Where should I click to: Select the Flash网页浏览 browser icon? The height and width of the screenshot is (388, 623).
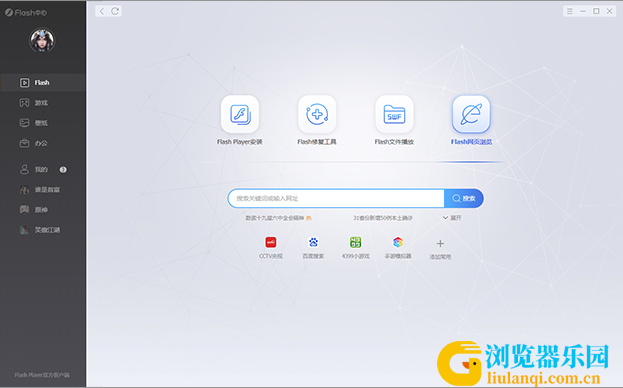point(471,114)
